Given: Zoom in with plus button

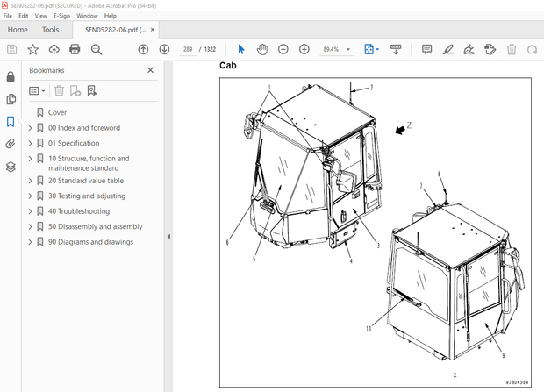Looking at the screenshot, I should [x=304, y=50].
